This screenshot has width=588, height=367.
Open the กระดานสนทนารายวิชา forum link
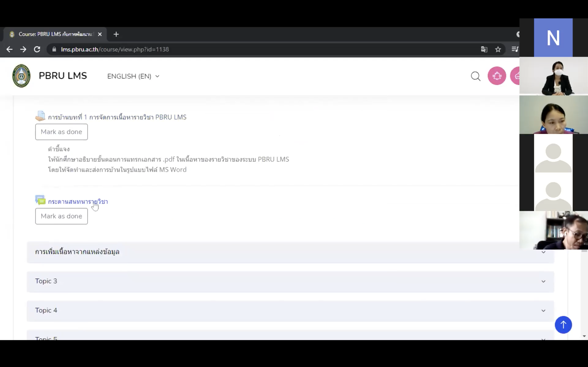click(x=78, y=202)
